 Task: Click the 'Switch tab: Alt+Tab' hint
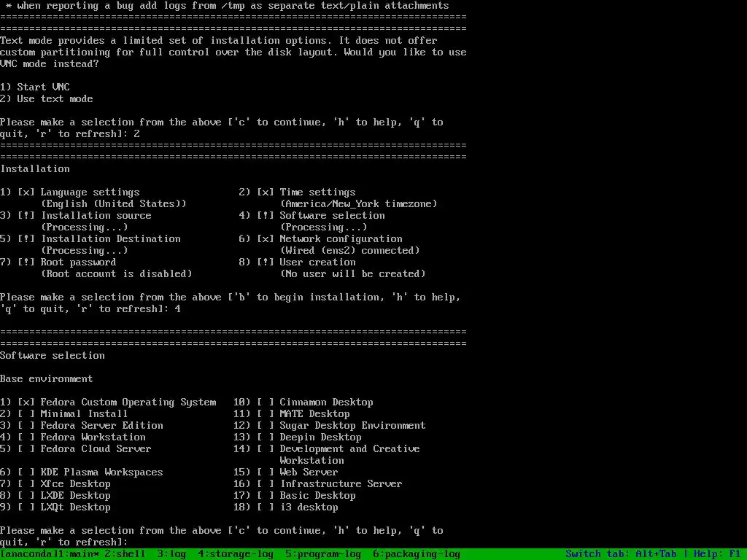[621, 554]
